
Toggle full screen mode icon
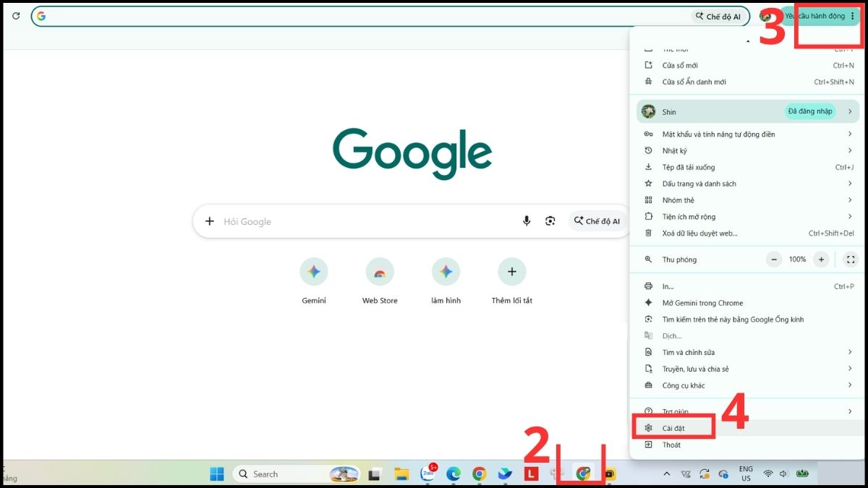(x=851, y=259)
